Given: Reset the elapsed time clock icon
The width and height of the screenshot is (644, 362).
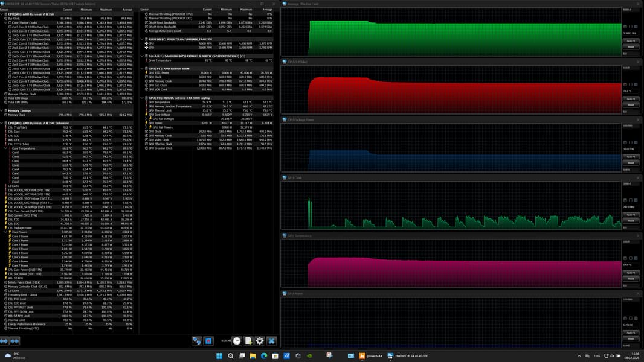Looking at the screenshot, I should point(237,341).
